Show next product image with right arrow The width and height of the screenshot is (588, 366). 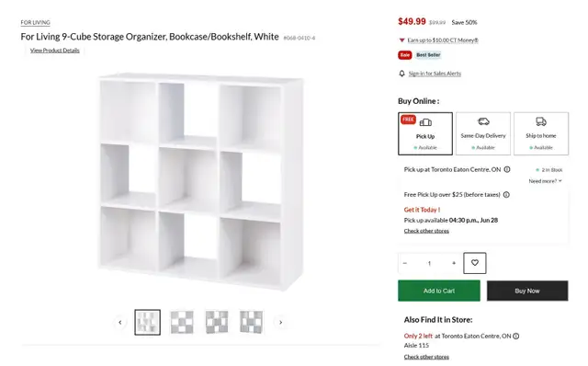(x=280, y=322)
